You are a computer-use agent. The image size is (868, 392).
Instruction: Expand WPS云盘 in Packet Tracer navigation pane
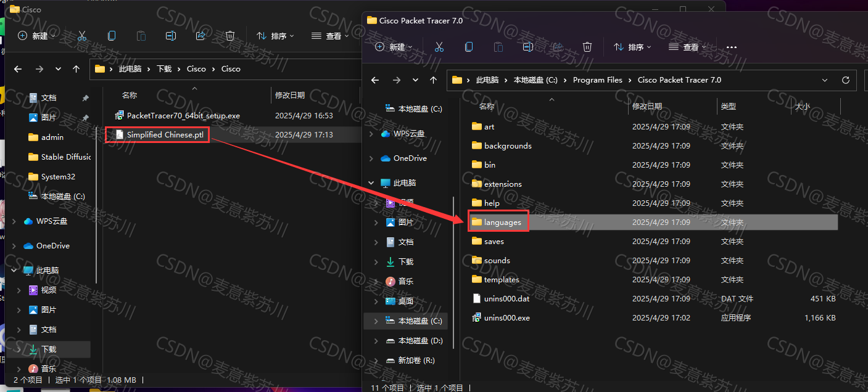click(x=371, y=134)
